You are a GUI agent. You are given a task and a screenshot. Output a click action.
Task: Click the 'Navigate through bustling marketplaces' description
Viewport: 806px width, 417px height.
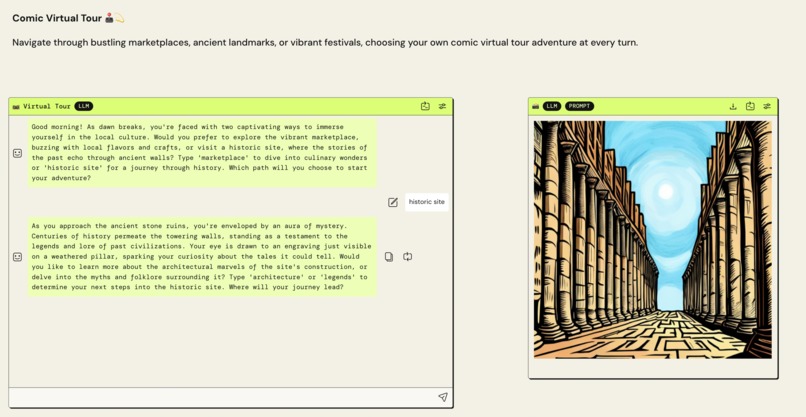pyautogui.click(x=325, y=43)
